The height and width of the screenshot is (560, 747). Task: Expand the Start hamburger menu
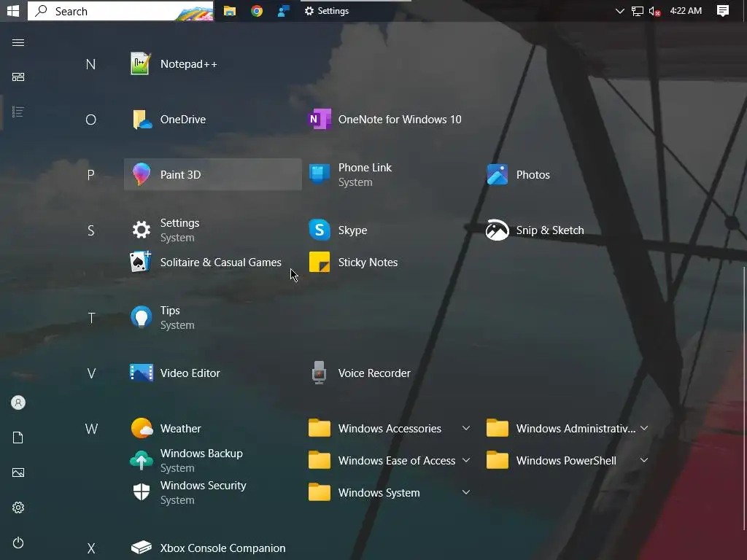pyautogui.click(x=18, y=42)
